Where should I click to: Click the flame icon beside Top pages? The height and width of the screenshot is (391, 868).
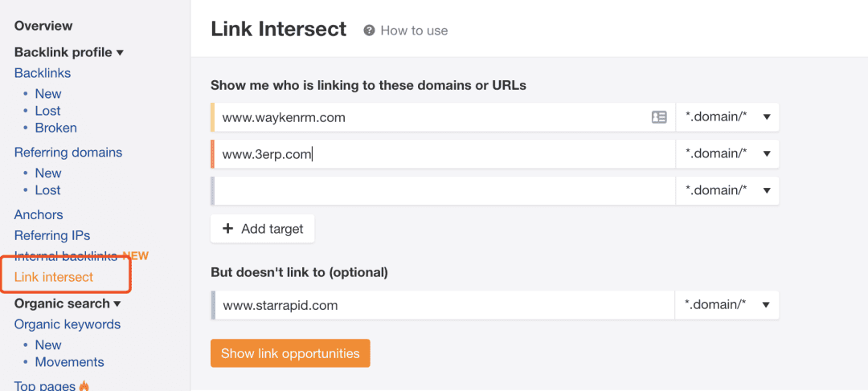pos(84,385)
